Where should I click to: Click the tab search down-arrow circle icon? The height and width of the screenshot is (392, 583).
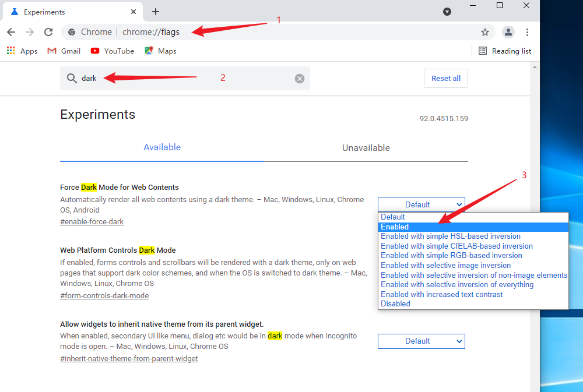point(447,12)
